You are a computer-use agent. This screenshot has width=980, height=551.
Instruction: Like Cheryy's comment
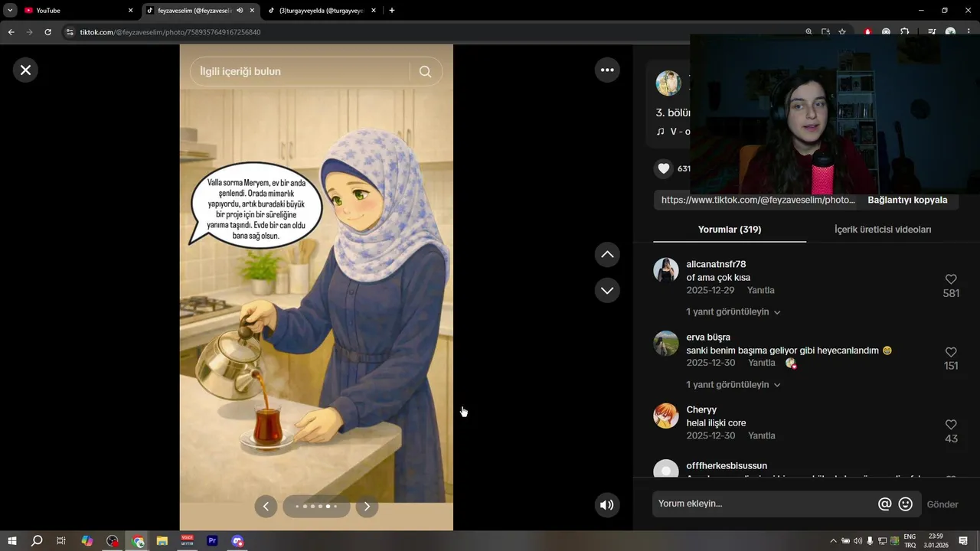[951, 425]
